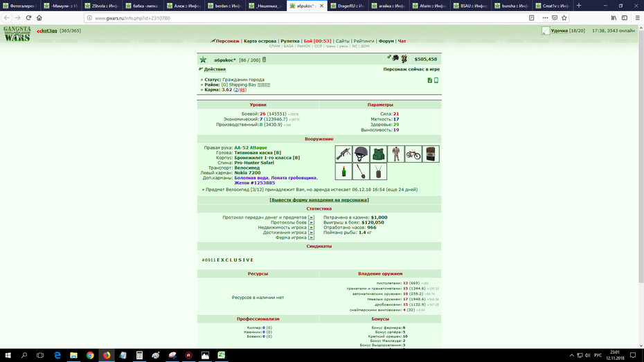Open the dog tag token icon
This screenshot has height=362, width=644.
tap(378, 172)
